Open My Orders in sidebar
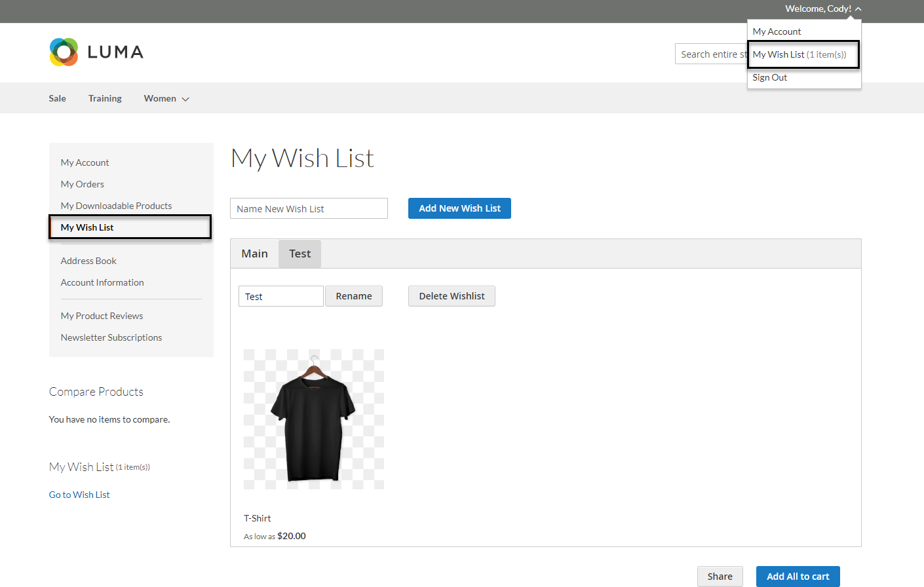Image resolution: width=924 pixels, height=587 pixels. pyautogui.click(x=83, y=184)
